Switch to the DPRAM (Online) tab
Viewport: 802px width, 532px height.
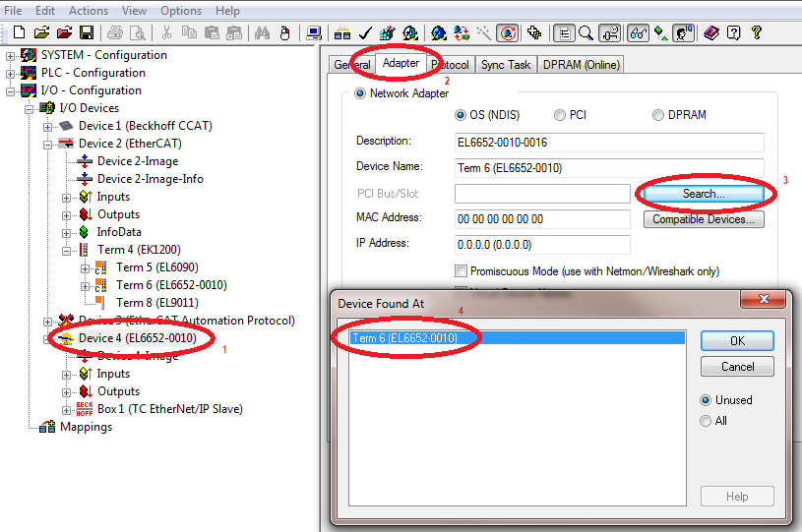click(x=581, y=65)
